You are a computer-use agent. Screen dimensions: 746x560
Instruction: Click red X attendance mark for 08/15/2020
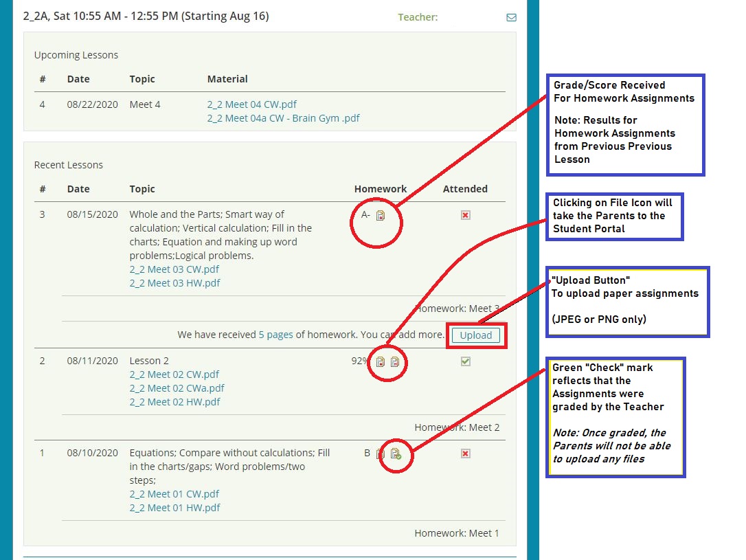(465, 215)
